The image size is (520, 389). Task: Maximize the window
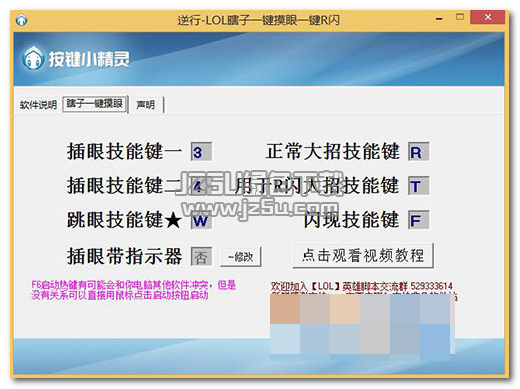point(460,17)
